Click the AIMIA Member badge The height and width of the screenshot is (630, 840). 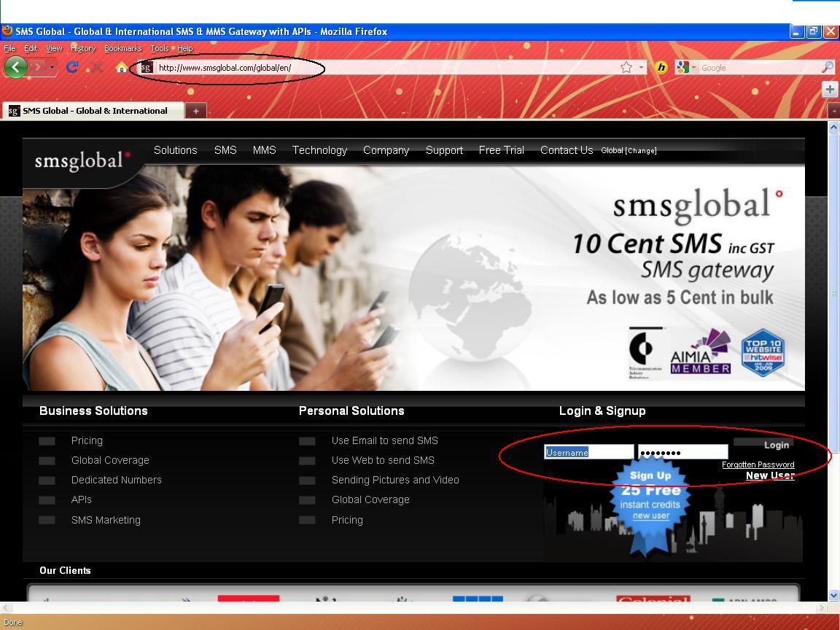point(700,351)
